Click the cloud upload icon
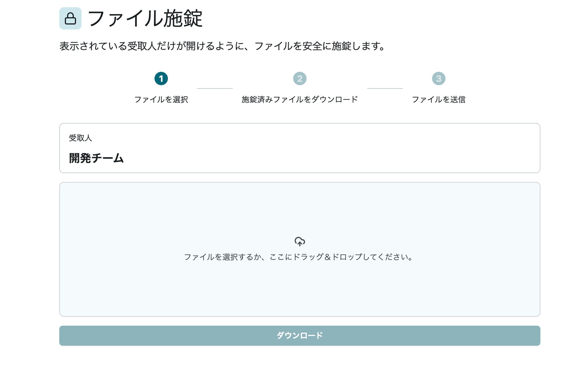Screen dimensions: 588x373 [x=299, y=241]
